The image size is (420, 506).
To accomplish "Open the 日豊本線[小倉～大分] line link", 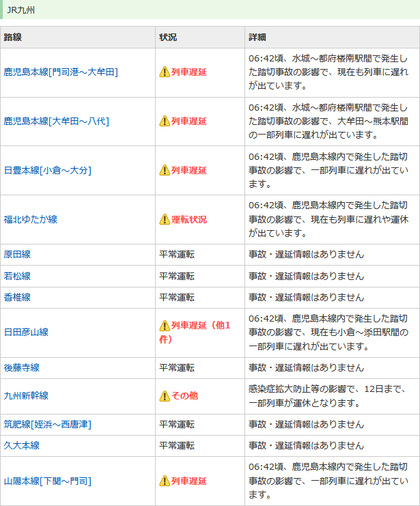I will coord(47,171).
